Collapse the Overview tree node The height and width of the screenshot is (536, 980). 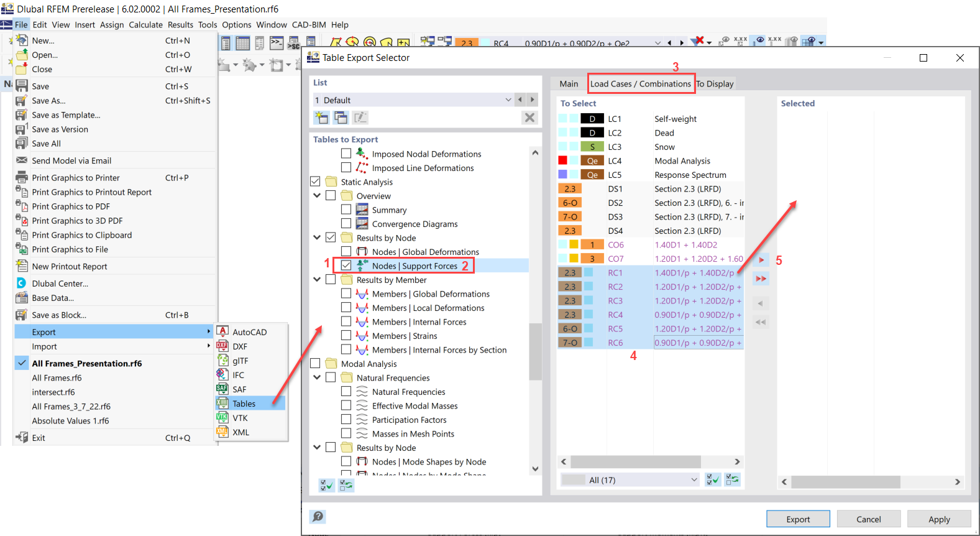tap(317, 195)
